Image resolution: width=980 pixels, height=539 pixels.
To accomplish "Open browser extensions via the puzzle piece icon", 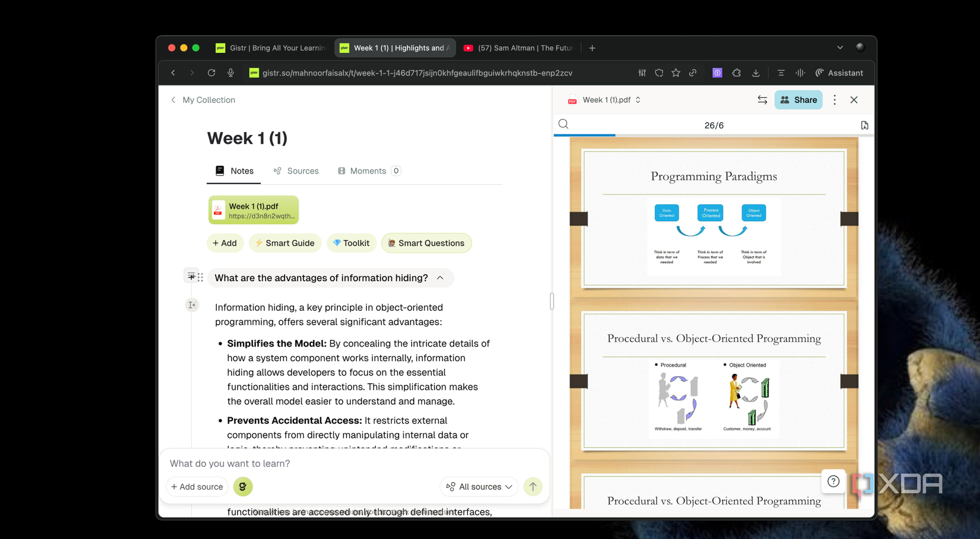I will pos(736,73).
